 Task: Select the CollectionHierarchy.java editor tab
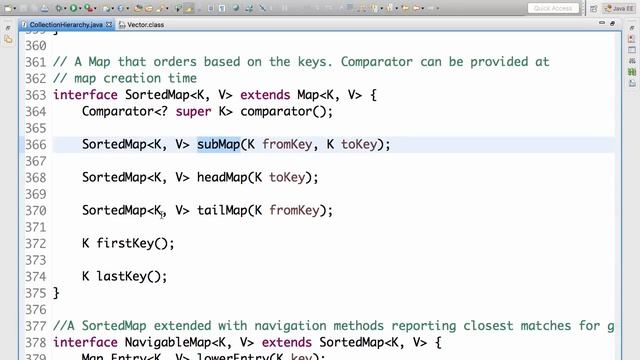pyautogui.click(x=66, y=24)
